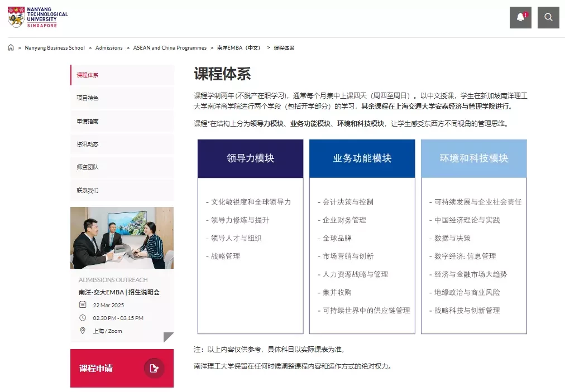The width and height of the screenshot is (565, 392).
Task: Click the meeting photo thumbnail
Action: coord(122,238)
